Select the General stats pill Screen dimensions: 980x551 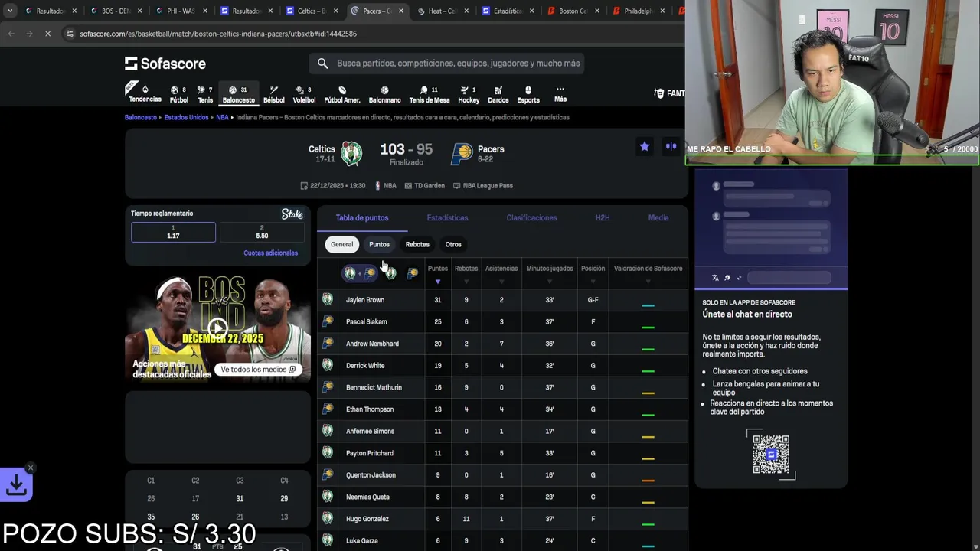tap(341, 244)
